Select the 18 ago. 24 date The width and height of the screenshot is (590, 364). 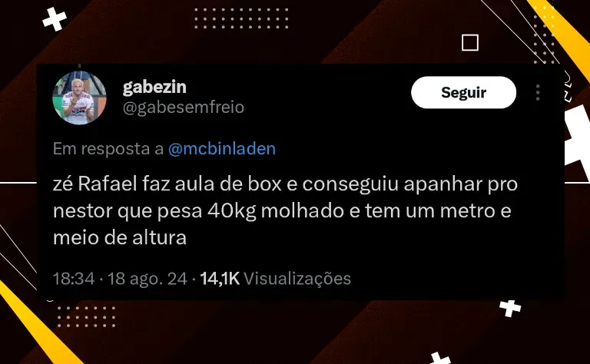click(147, 279)
